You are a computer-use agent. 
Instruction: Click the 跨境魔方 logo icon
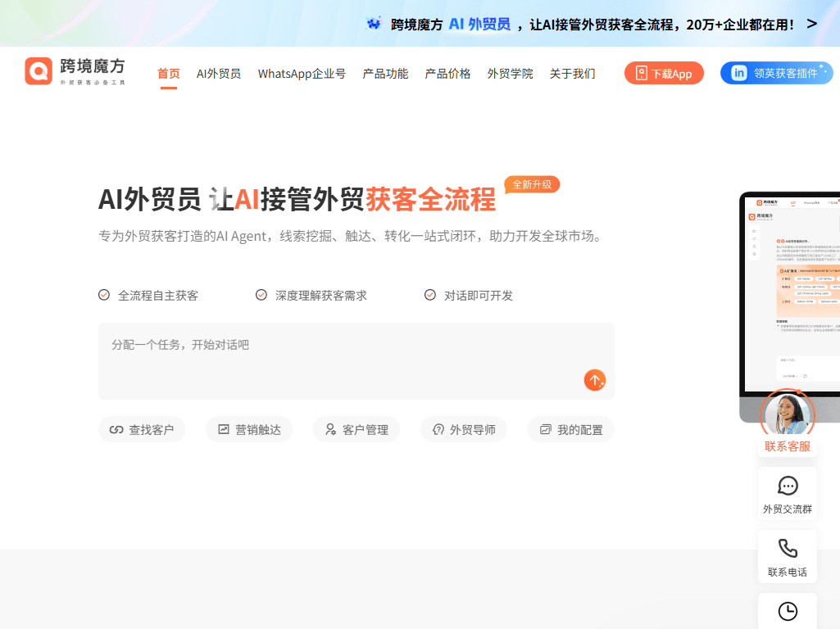pos(39,71)
